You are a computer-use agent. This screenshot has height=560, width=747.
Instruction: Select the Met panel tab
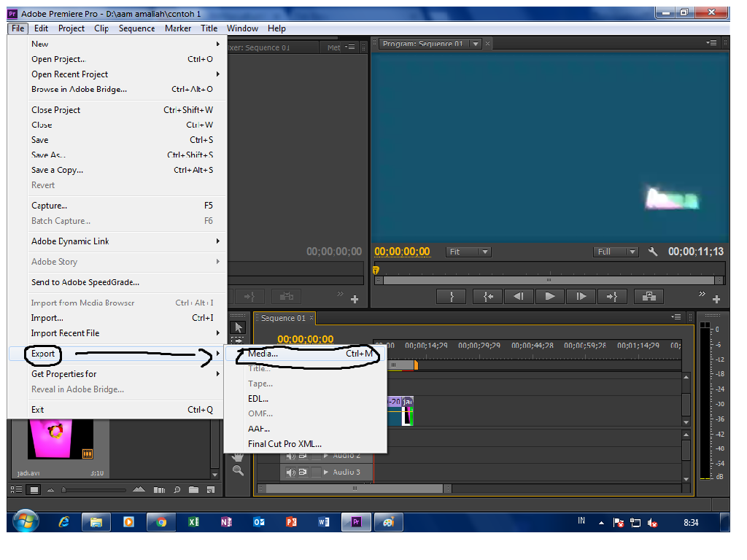tap(333, 47)
